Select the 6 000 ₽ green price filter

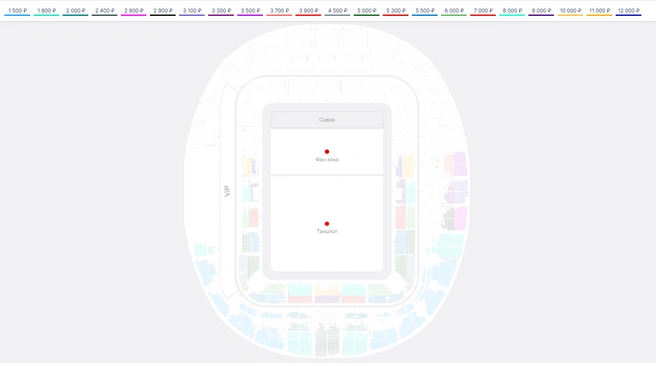[454, 10]
